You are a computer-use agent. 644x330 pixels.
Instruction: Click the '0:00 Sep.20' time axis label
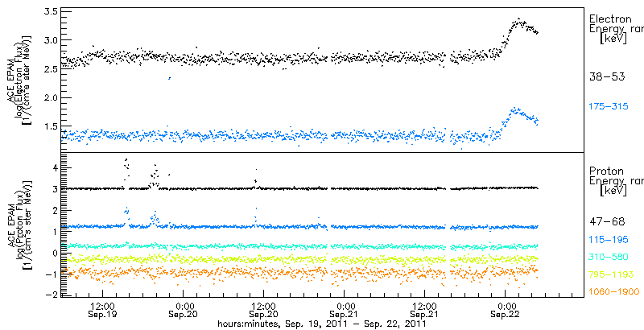tap(184, 311)
